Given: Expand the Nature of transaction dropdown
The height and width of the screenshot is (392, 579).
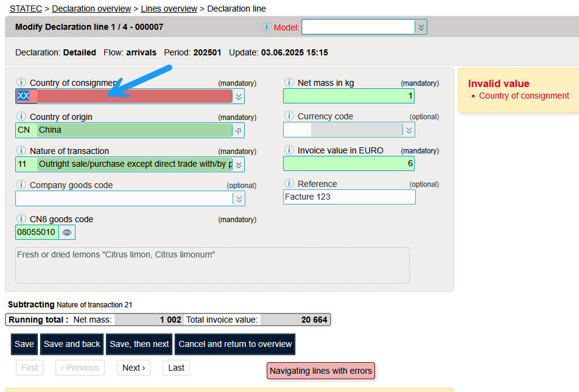Looking at the screenshot, I should (x=239, y=164).
